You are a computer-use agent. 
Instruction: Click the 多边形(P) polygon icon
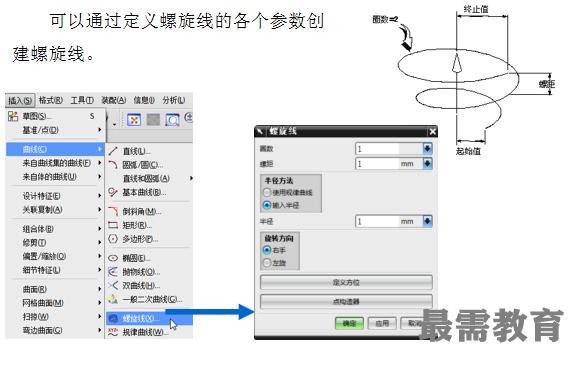tap(113, 239)
